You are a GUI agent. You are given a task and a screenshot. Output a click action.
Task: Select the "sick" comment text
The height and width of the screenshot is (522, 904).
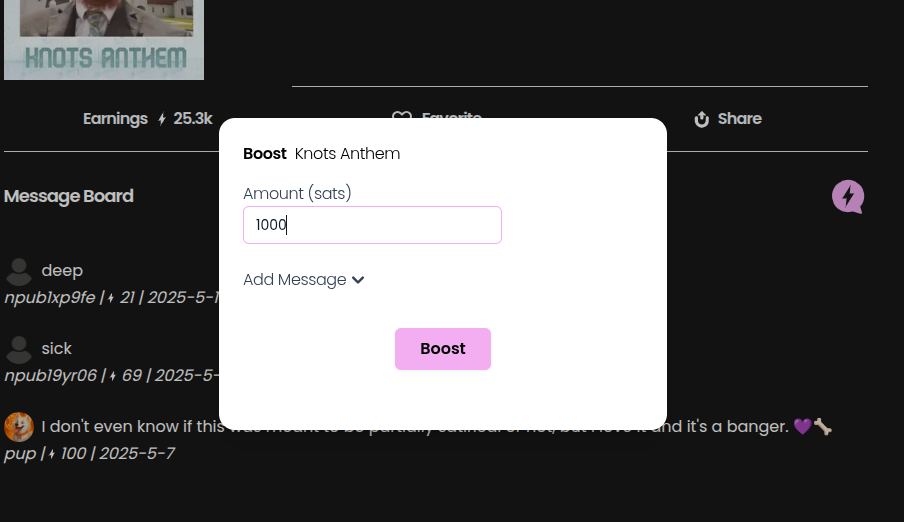point(57,349)
